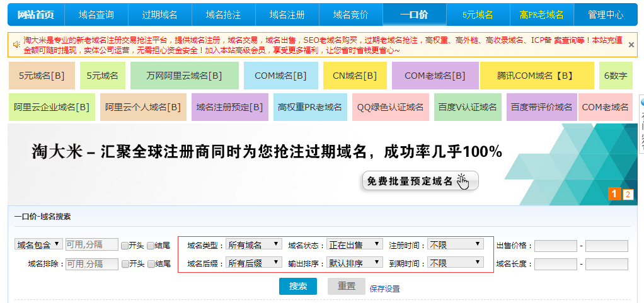Image resolution: width=644 pixels, height=303 pixels.
Task: Select banner slide 1 indicator
Action: pos(614,194)
